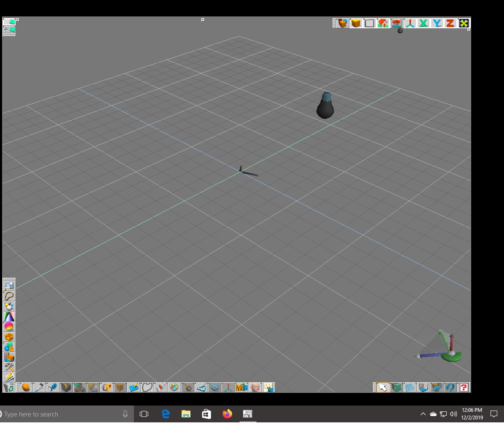Screen dimensions: 504x427
Task: Open the rainbow sphere material icon
Action: (x=9, y=327)
